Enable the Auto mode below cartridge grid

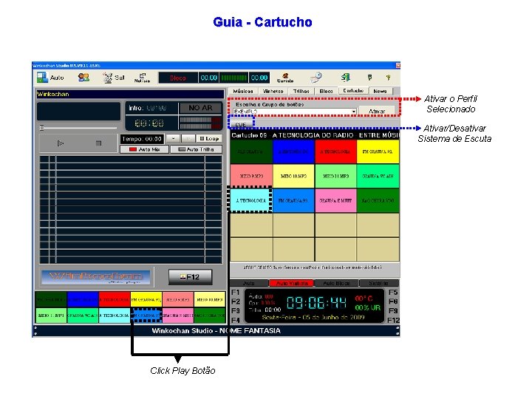(x=250, y=282)
